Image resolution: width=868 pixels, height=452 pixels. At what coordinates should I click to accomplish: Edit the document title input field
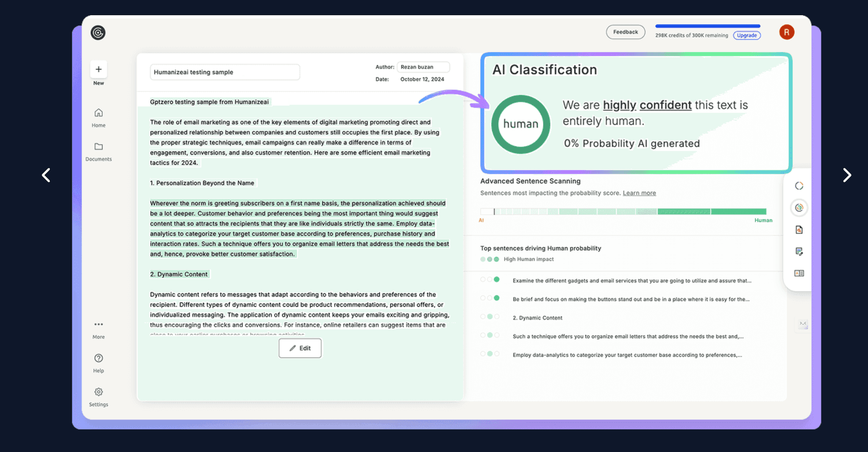225,72
